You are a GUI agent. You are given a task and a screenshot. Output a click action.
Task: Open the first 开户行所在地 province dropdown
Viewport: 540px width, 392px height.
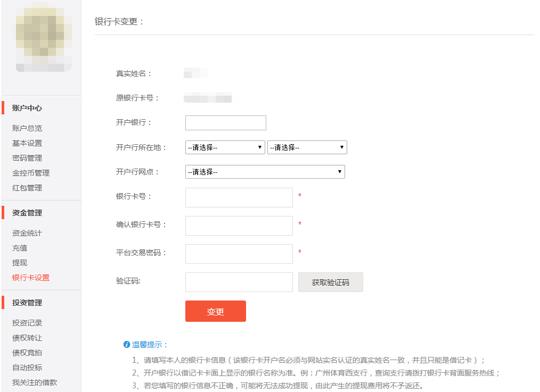(225, 147)
